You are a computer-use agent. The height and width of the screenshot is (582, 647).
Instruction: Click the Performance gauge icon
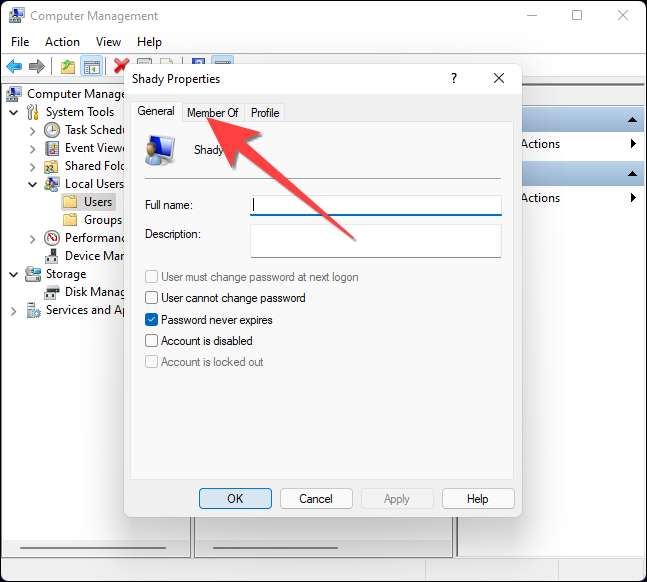click(x=52, y=238)
